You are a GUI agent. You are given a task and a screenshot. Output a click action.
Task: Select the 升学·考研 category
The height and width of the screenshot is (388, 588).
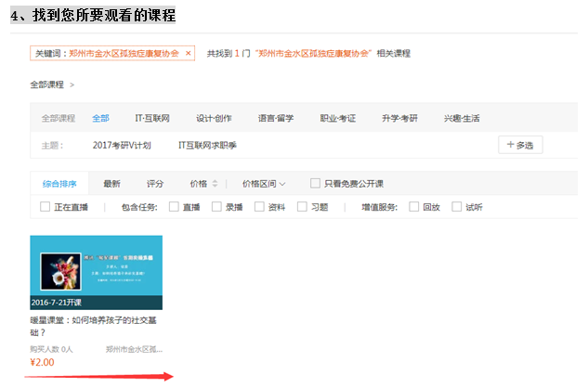(399, 119)
